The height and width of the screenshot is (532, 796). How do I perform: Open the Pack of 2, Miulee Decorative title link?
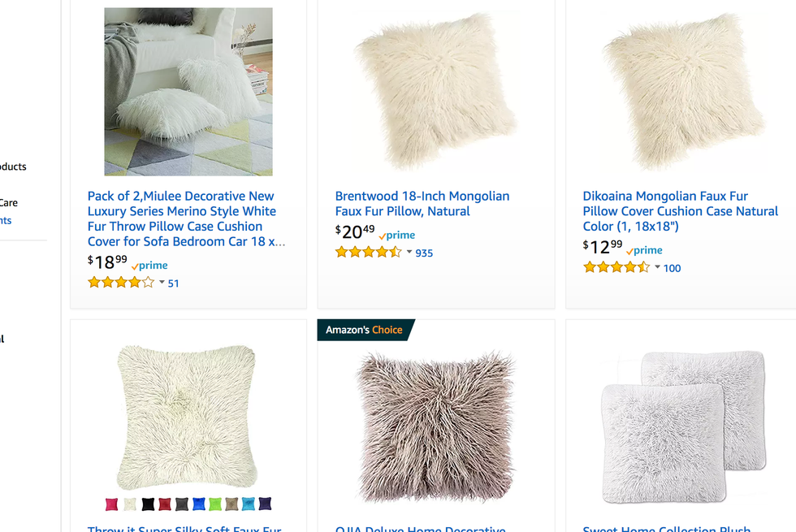pyautogui.click(x=186, y=218)
